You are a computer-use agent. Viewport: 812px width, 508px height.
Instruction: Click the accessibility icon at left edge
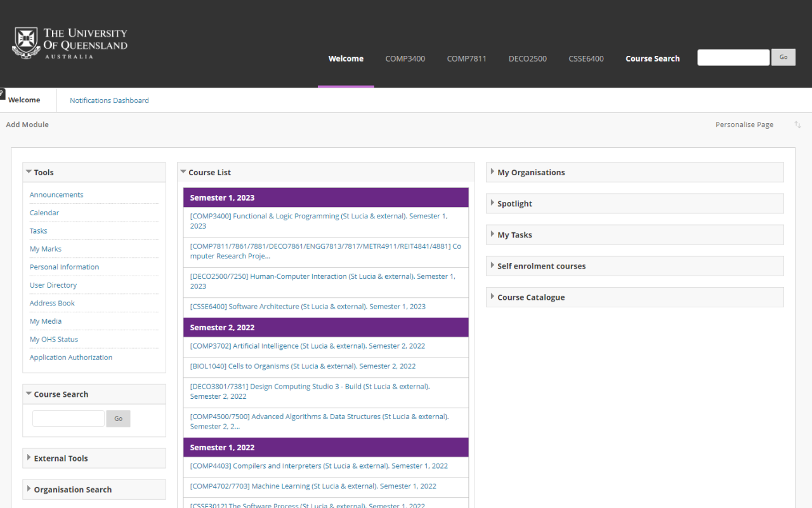pos(3,93)
